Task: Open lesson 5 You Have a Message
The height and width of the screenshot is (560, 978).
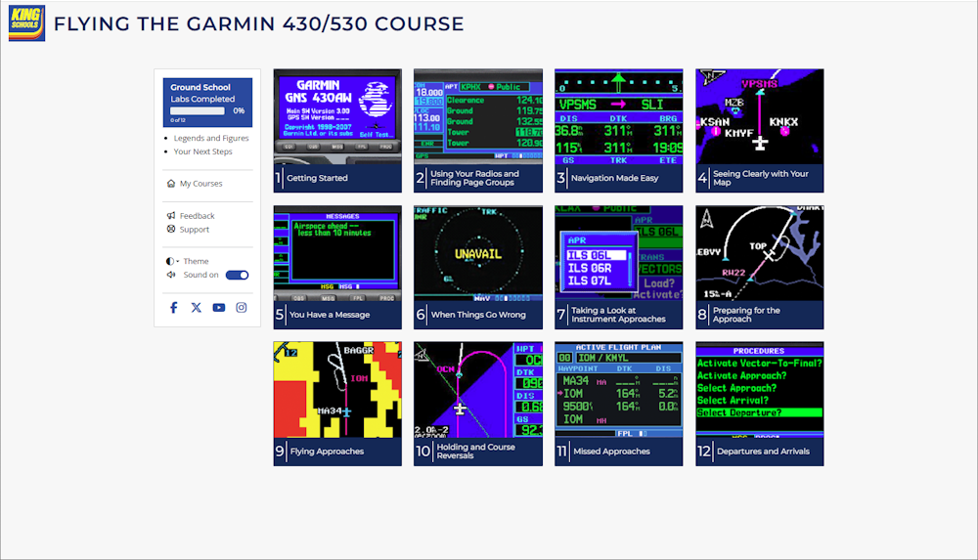Action: coord(337,267)
